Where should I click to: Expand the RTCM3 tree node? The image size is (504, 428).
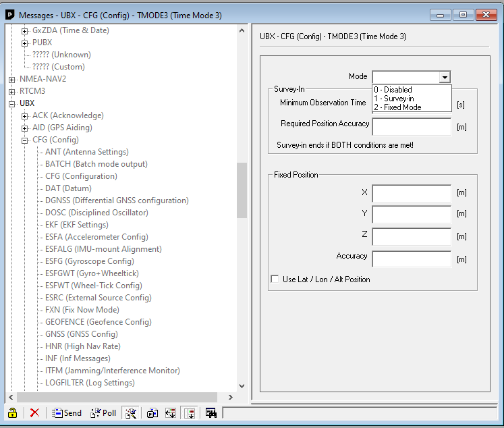[12, 91]
